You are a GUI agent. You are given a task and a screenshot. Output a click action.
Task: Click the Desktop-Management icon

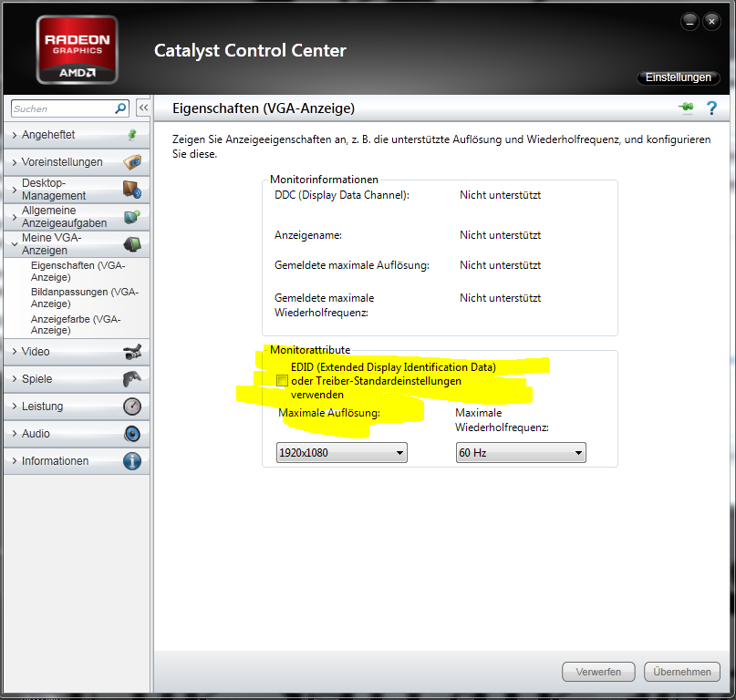(x=132, y=189)
